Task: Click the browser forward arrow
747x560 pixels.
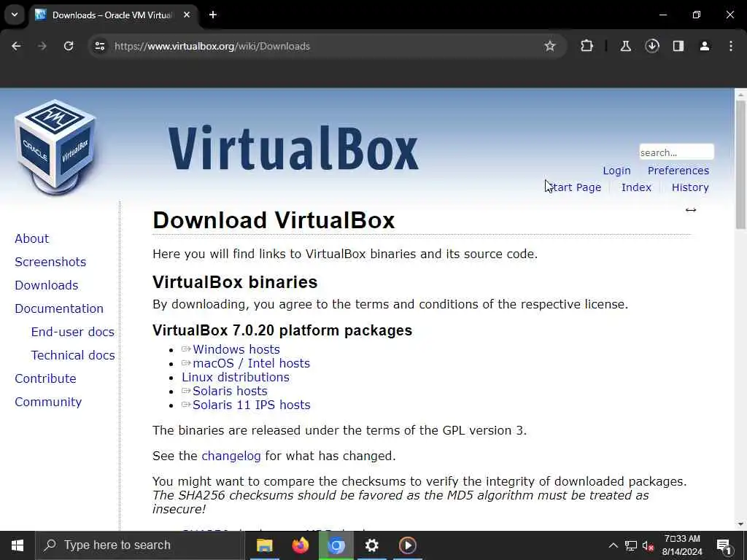Action: (42, 46)
